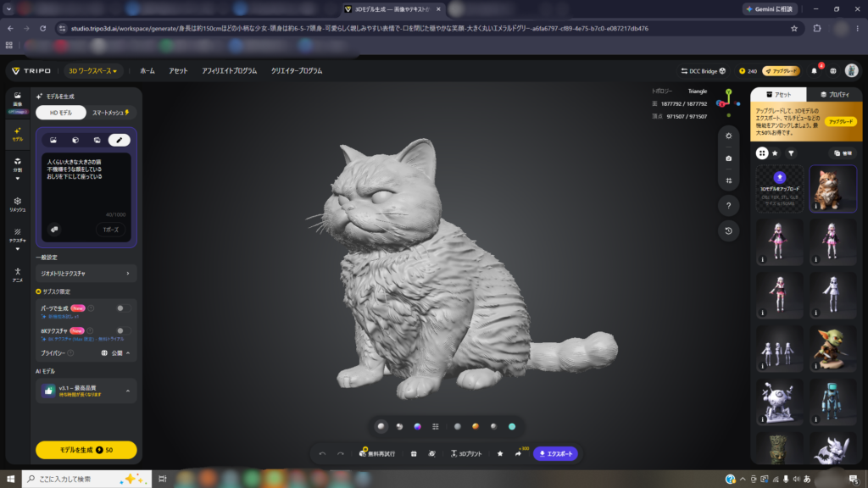868x488 pixels.
Task: Click the 3Dプリント button
Action: (466, 454)
